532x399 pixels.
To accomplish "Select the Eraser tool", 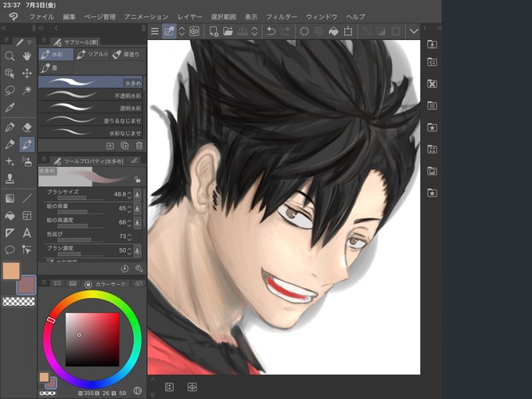I will click(27, 128).
